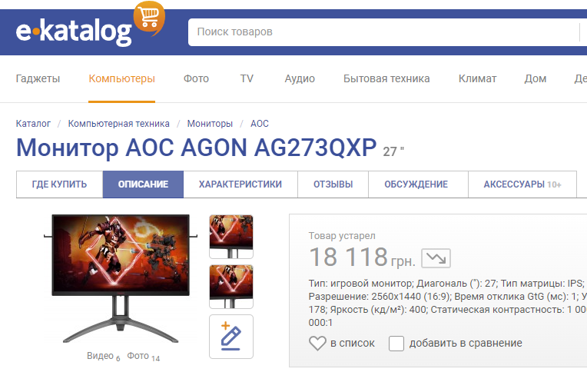
Task: Focus the "Поиск товаров" search field
Action: (386, 32)
